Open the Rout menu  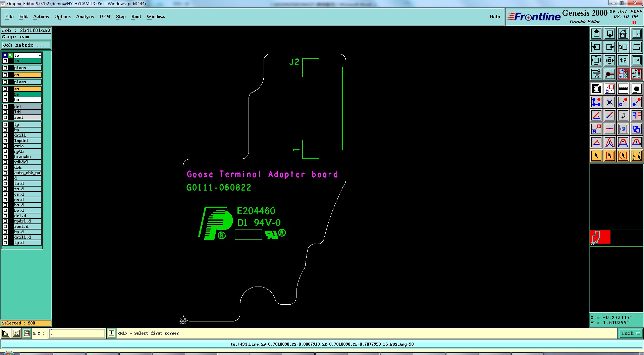(136, 16)
